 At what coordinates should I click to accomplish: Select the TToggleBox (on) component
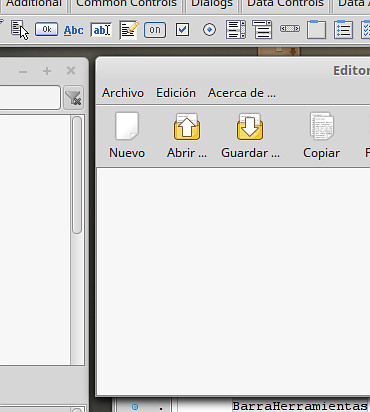pos(155,30)
